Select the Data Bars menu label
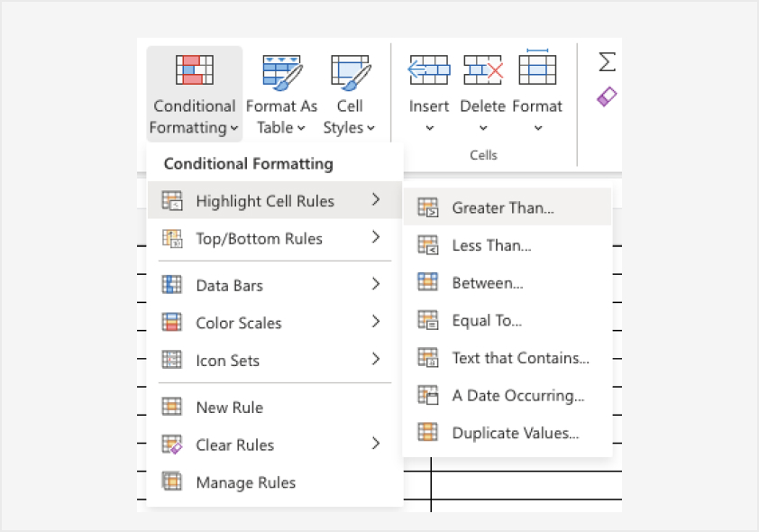 click(x=230, y=286)
